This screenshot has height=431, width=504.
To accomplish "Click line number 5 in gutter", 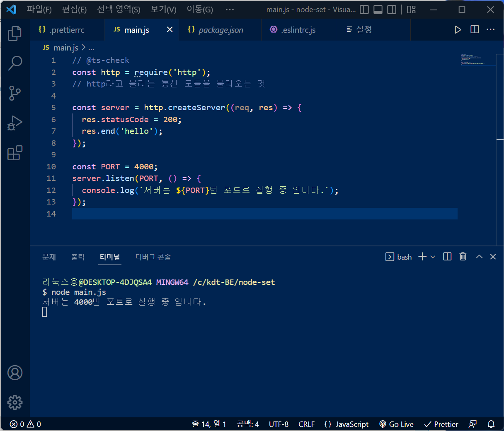I will (x=53, y=108).
